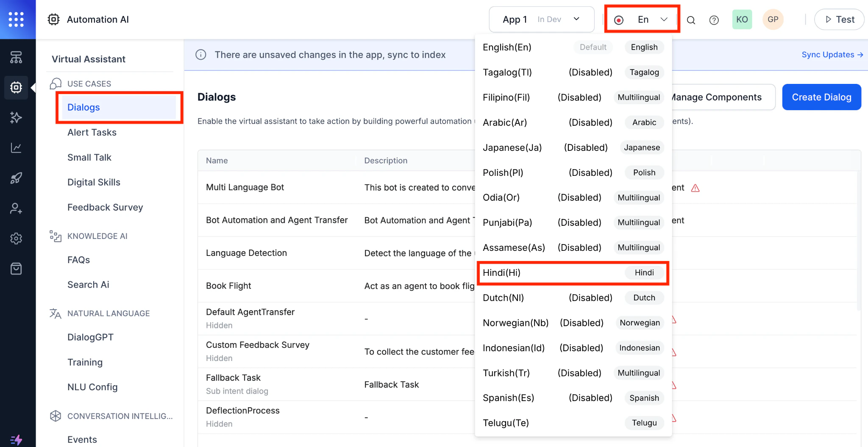Start a conversation with the Test button
The width and height of the screenshot is (868, 447).
[839, 19]
